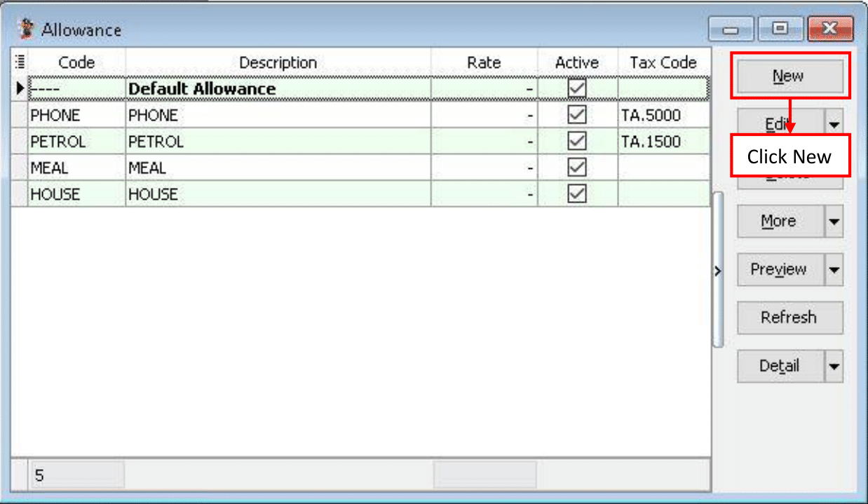Screen dimensions: 868x504
Task: Click the Preview button
Action: pos(780,270)
